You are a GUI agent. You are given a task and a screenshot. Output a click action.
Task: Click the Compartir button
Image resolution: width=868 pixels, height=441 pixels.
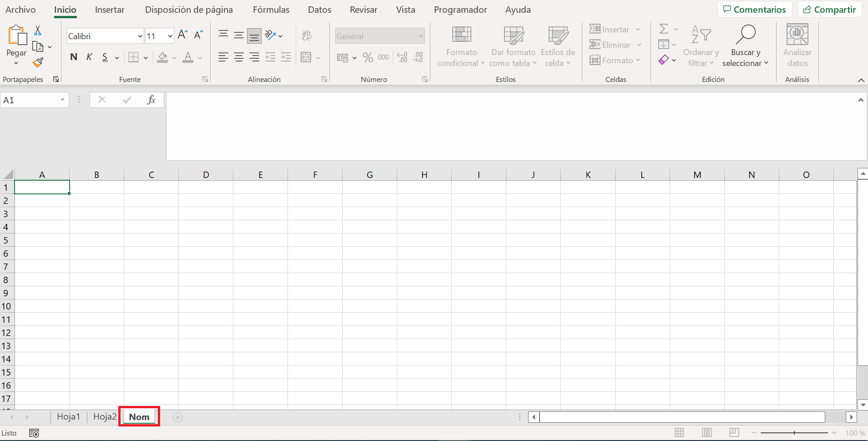829,10
